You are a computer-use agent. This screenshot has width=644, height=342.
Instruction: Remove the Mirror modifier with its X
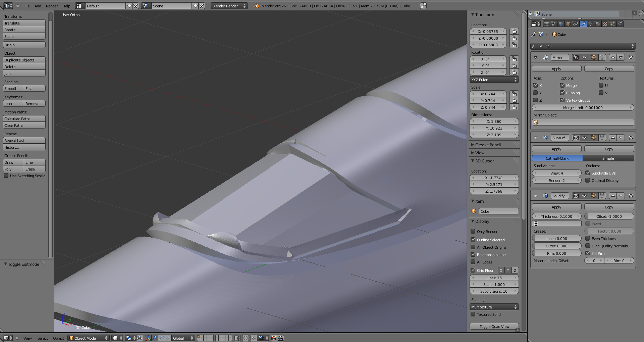coord(631,57)
